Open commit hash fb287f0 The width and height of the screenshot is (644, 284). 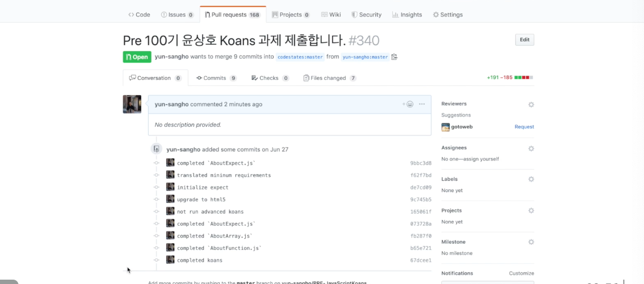tap(421, 236)
